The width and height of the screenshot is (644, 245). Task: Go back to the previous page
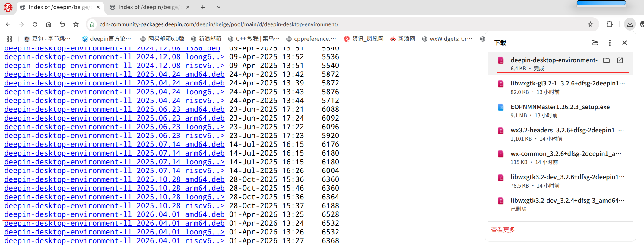coord(8,24)
